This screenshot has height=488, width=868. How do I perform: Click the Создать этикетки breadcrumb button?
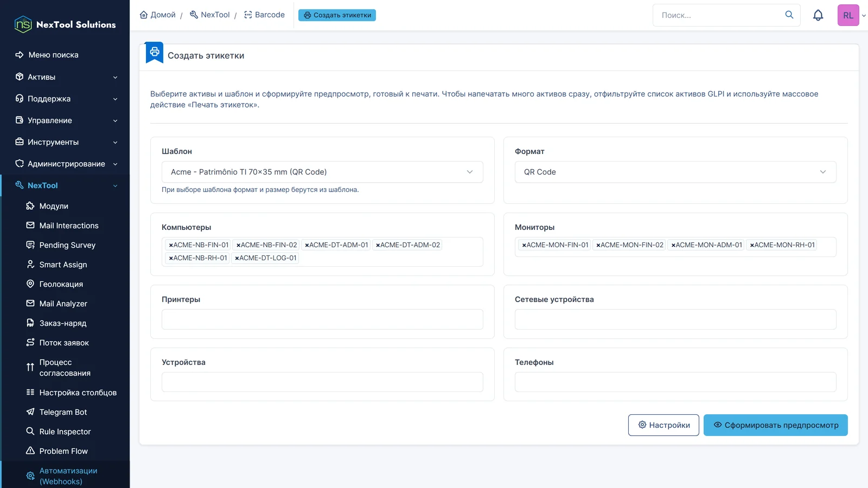point(337,15)
